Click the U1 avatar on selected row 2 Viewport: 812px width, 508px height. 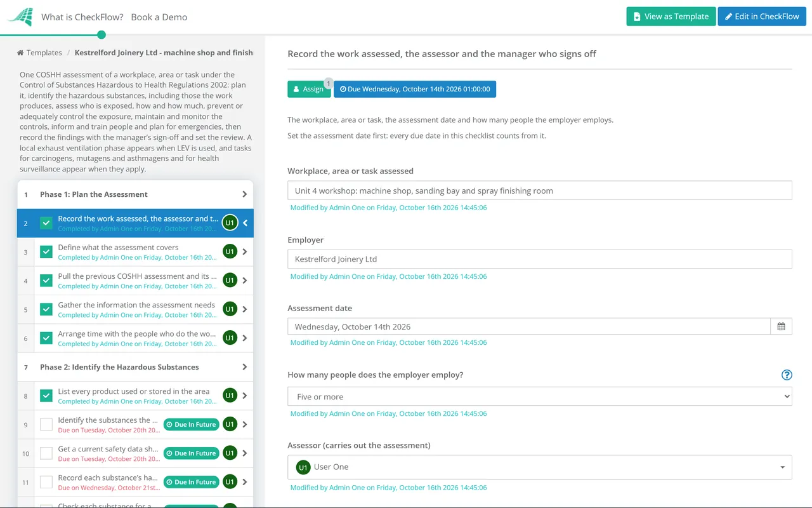pyautogui.click(x=230, y=223)
